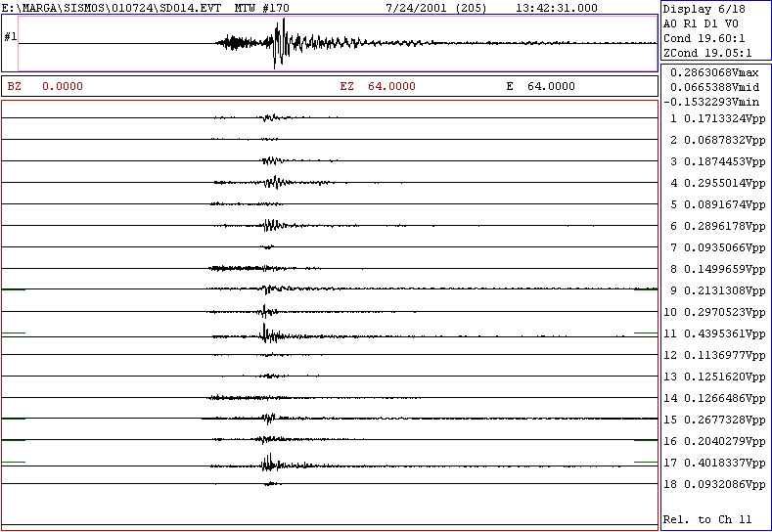772x532 pixels.
Task: Select channel 12 label 0.1136977Vpp
Action: click(714, 355)
